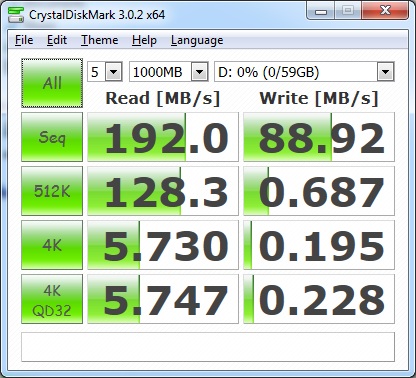Click the CrystalDiskMark title bar icon
416x378 pixels.
[15, 14]
